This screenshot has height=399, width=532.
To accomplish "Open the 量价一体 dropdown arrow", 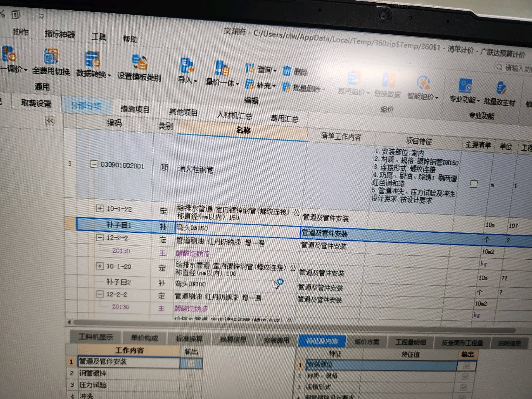I will pyautogui.click(x=237, y=84).
